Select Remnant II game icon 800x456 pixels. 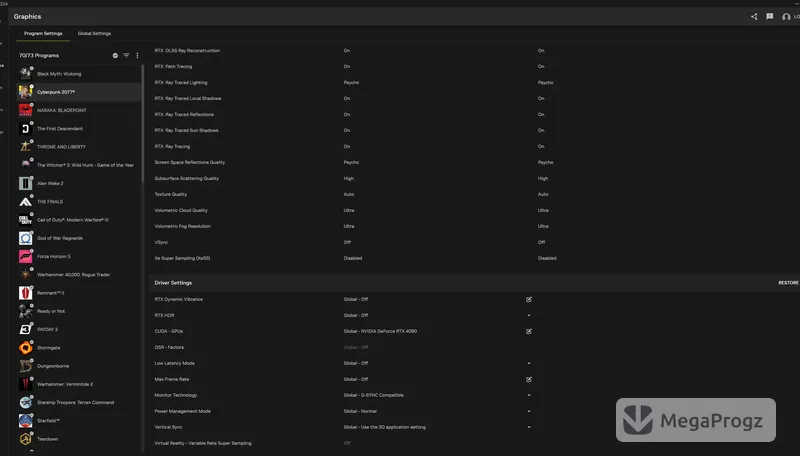[26, 293]
